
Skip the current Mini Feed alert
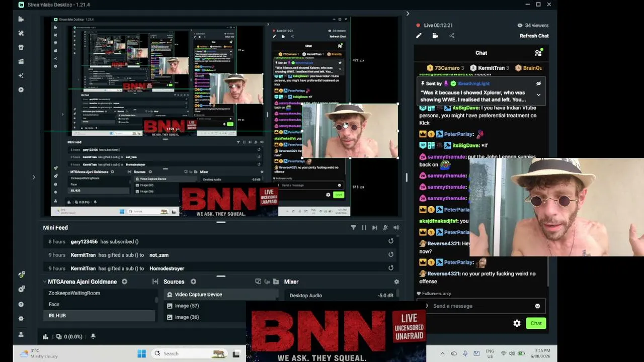tap(375, 228)
